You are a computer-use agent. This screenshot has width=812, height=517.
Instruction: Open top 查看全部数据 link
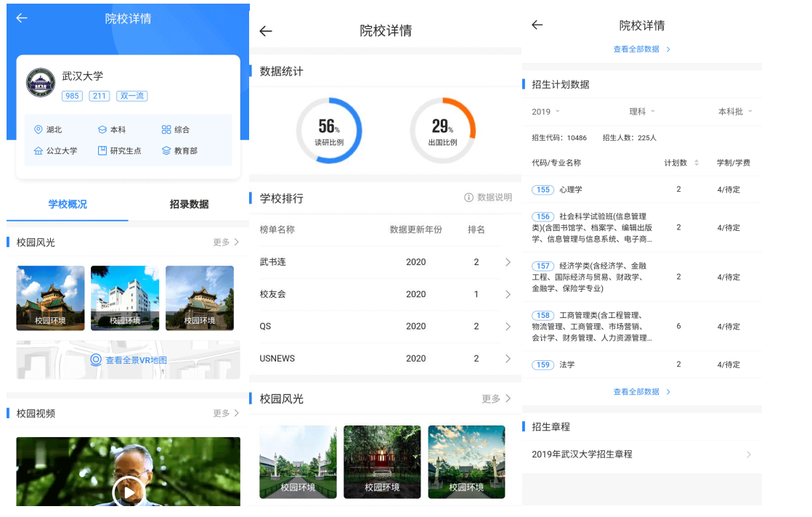[641, 49]
